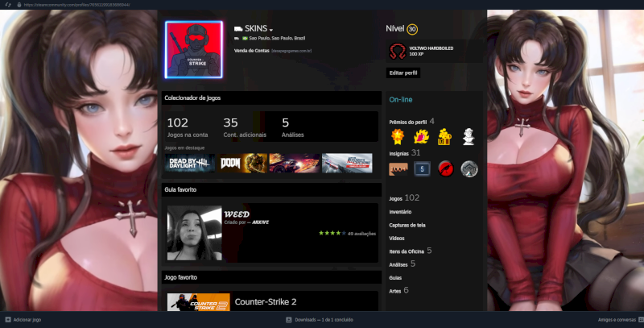The width and height of the screenshot is (644, 328).
Task: Click the On-line status text
Action: pos(400,99)
